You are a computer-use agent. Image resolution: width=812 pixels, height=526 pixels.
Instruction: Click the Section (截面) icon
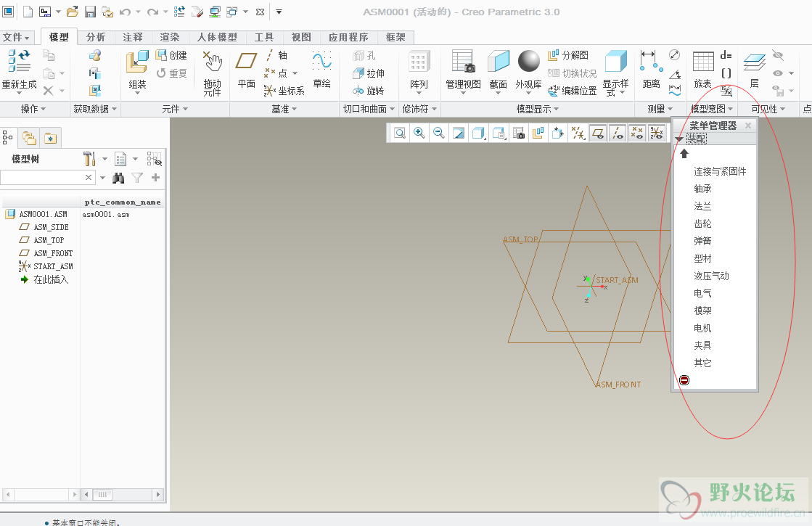[499, 62]
